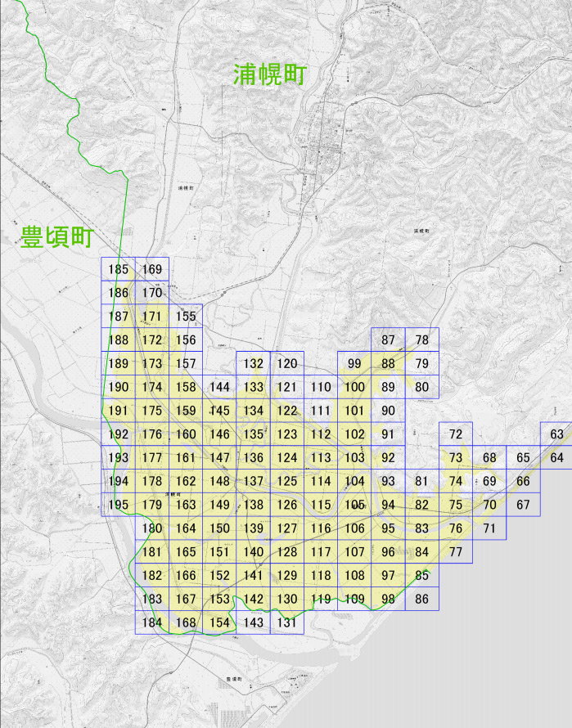572x728 pixels.
Task: Choose grid cell 110
Action: (321, 387)
